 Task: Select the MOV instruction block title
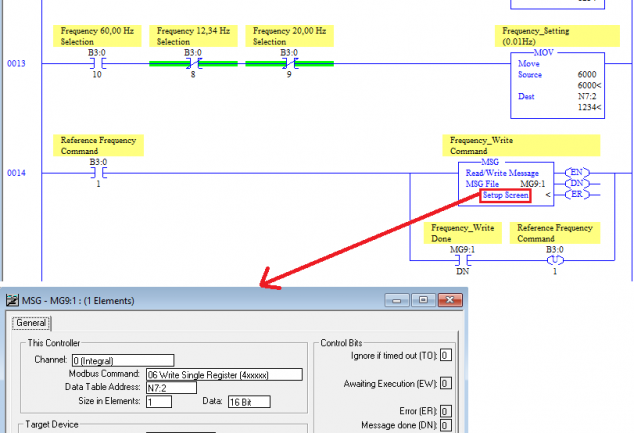pyautogui.click(x=543, y=53)
